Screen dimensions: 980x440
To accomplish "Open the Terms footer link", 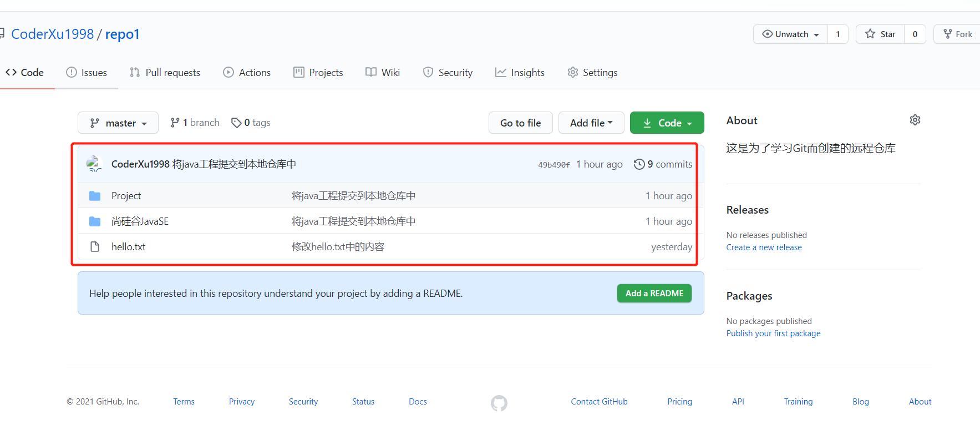I will click(x=184, y=402).
